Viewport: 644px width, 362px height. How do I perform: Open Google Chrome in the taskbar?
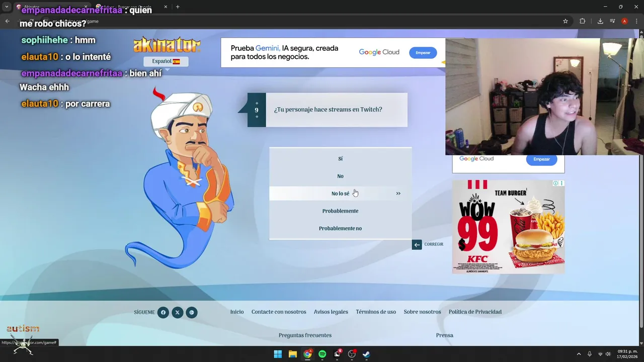point(307,354)
